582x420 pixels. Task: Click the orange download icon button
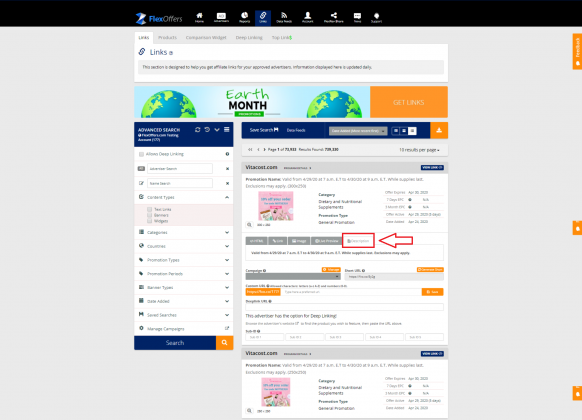(439, 130)
